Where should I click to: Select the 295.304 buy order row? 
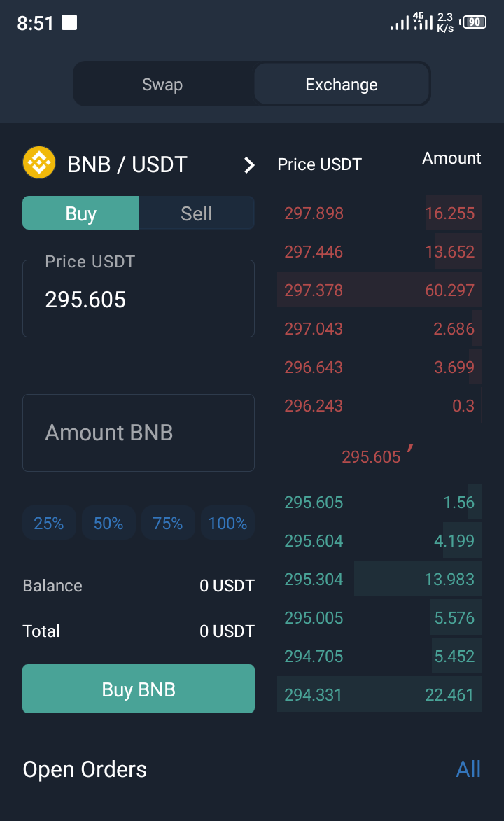click(x=379, y=579)
